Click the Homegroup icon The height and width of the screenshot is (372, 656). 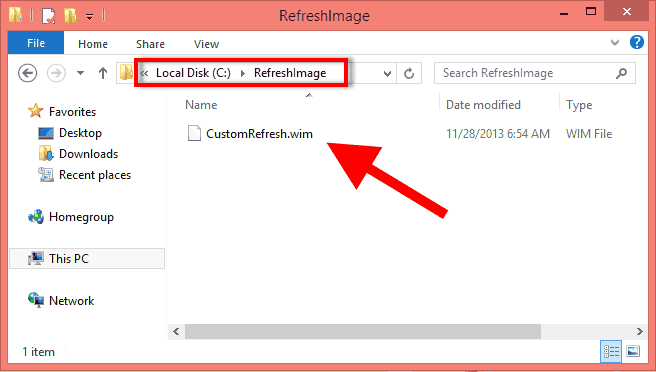click(x=36, y=217)
